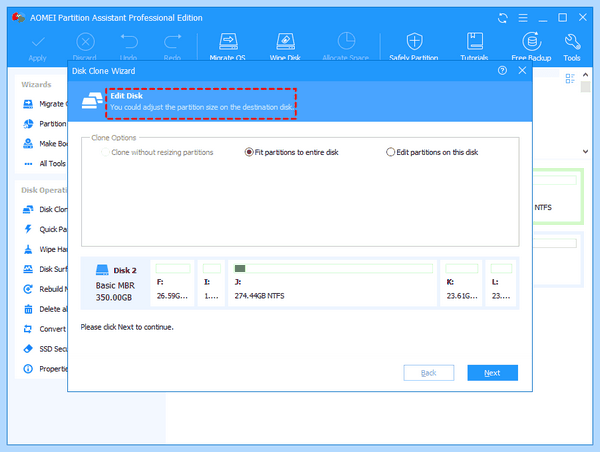This screenshot has height=452, width=600.
Task: Click the Next button
Action: coord(492,373)
